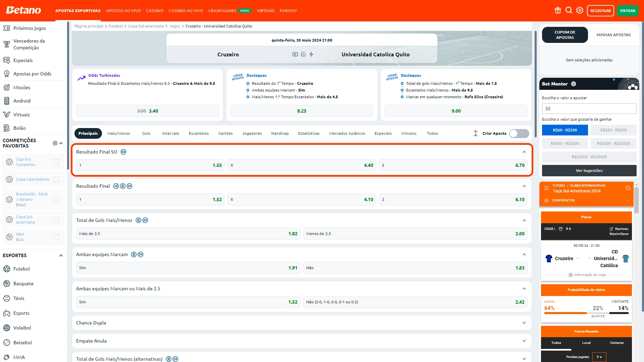Click the Voleibol icon under Esportes

click(7, 328)
